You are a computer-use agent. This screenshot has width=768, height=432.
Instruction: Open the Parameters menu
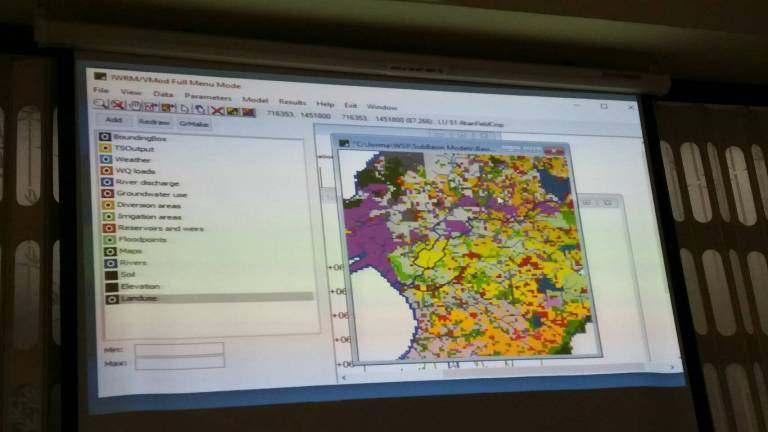[207, 98]
